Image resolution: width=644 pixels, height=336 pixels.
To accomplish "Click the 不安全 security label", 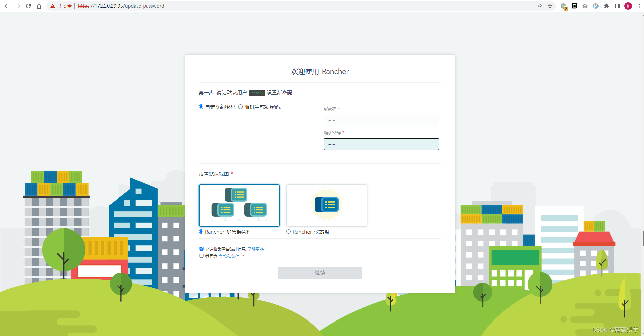I will click(65, 6).
